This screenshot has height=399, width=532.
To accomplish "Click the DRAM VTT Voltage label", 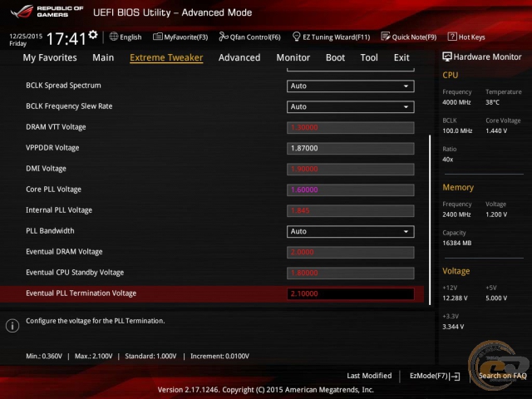I will pos(56,127).
